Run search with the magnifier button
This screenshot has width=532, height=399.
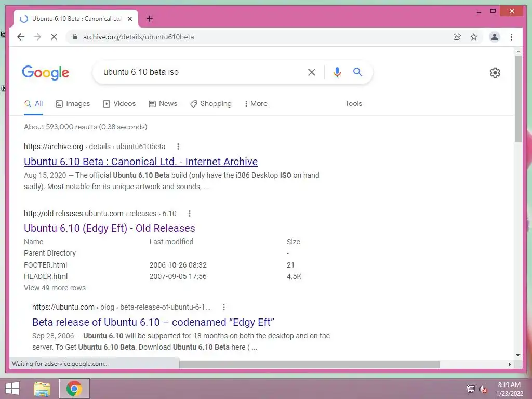(357, 72)
